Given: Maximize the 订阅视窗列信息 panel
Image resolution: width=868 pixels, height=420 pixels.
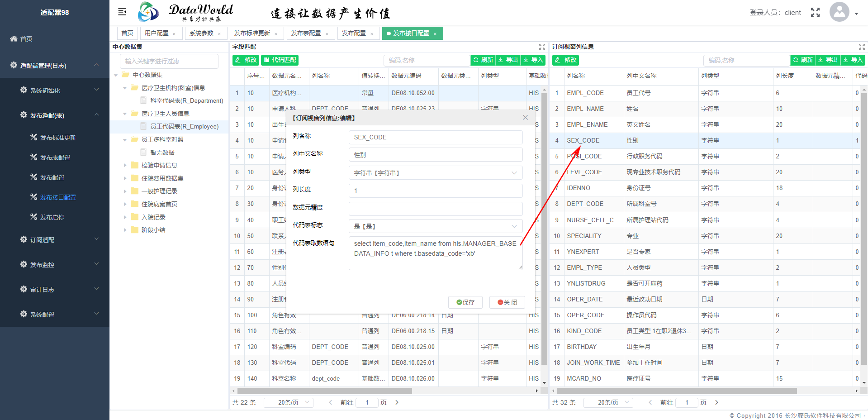Looking at the screenshot, I should pos(862,47).
